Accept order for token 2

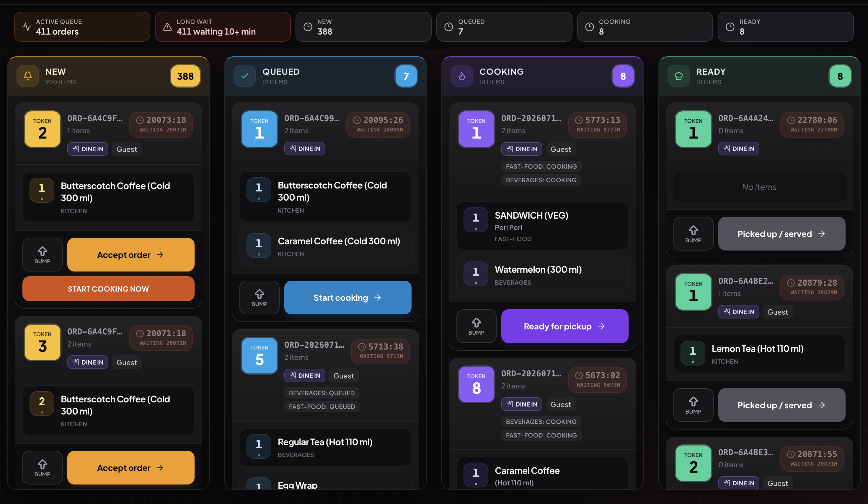click(131, 255)
